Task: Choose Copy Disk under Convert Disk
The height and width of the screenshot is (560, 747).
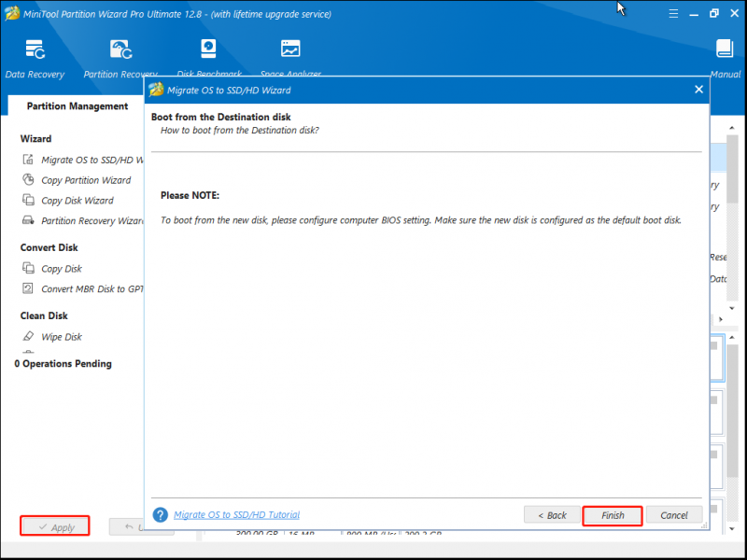Action: pos(62,269)
